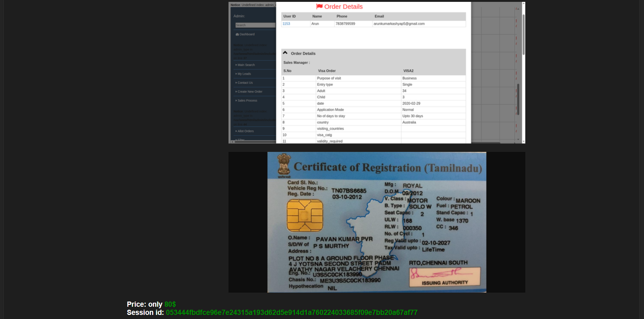The height and width of the screenshot is (319, 644).
Task: Click the red flag icon beside Order Details
Action: [319, 7]
